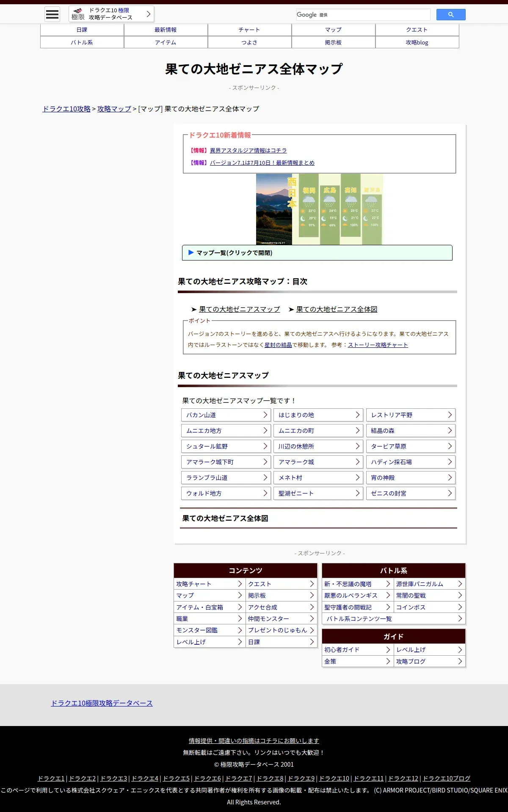Open 新・不思議の魔塔 in バトル系 panel
The width and height of the screenshot is (508, 812).
coord(358,584)
